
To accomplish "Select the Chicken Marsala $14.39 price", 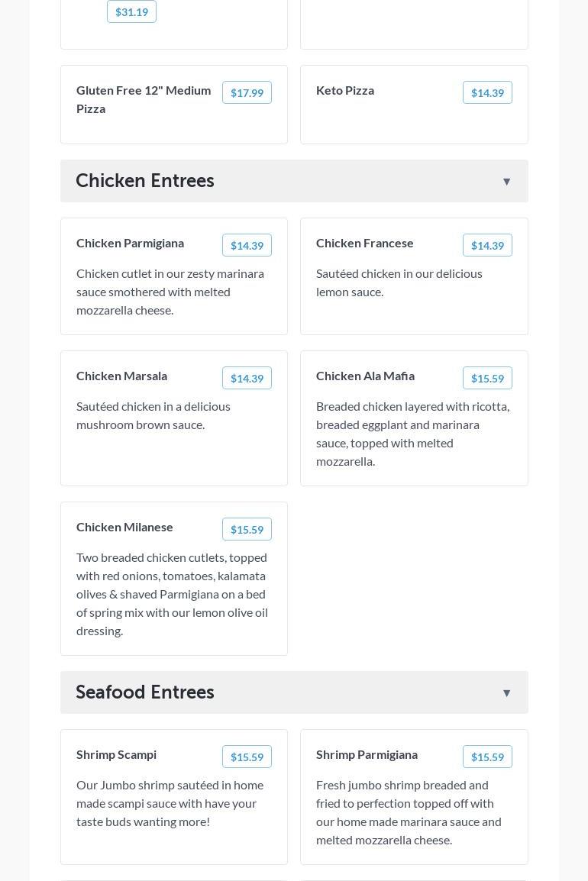I will [247, 378].
